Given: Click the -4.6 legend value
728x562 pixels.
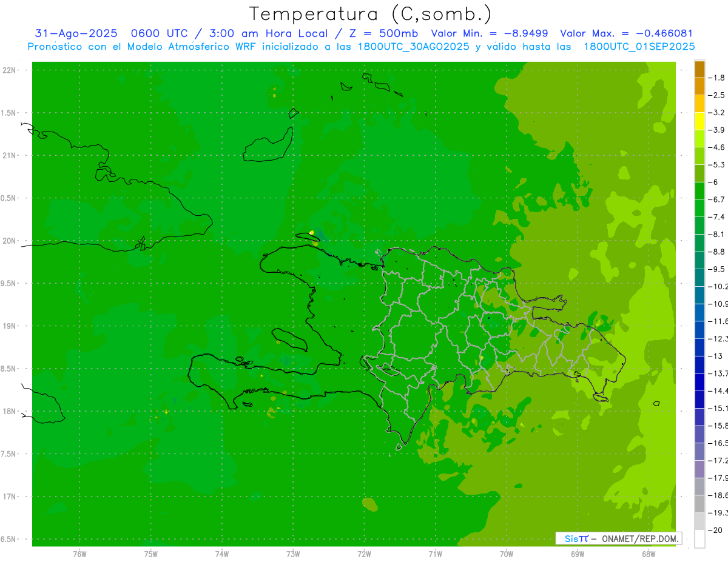Looking at the screenshot, I should tap(717, 147).
